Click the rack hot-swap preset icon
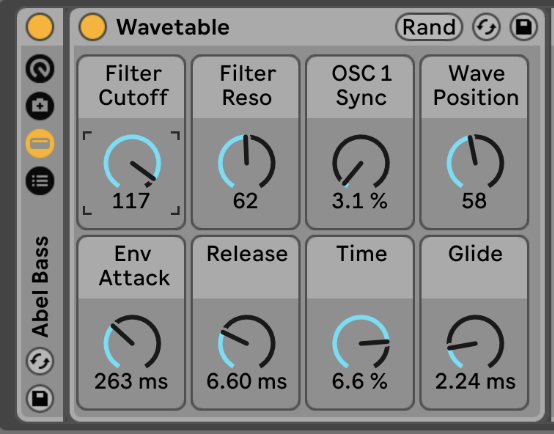This screenshot has width=554, height=434. click(x=40, y=361)
